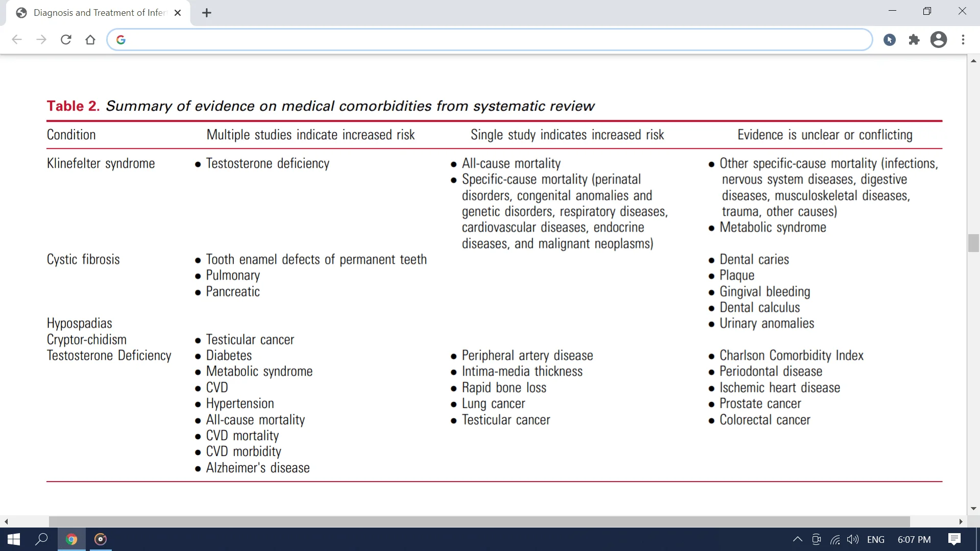Click the vertical scrollbar up arrow
980x551 pixels.
click(x=973, y=61)
